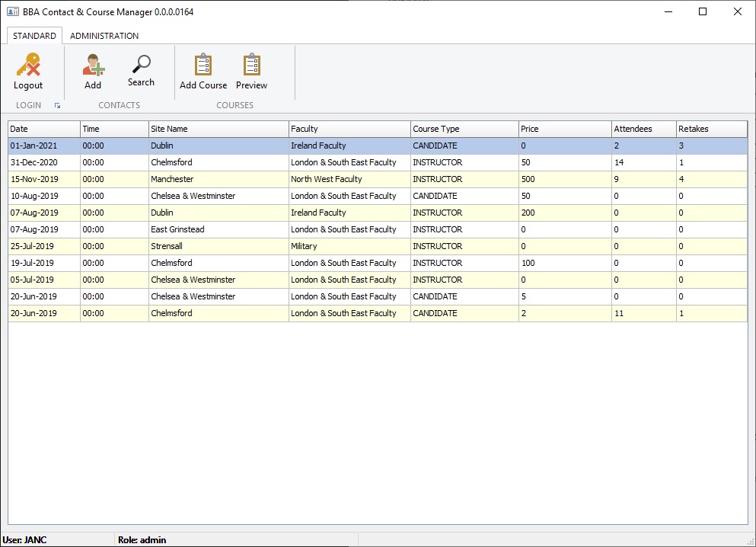The height and width of the screenshot is (547, 756).
Task: Switch to the ADMINISTRATION tab
Action: 104,36
